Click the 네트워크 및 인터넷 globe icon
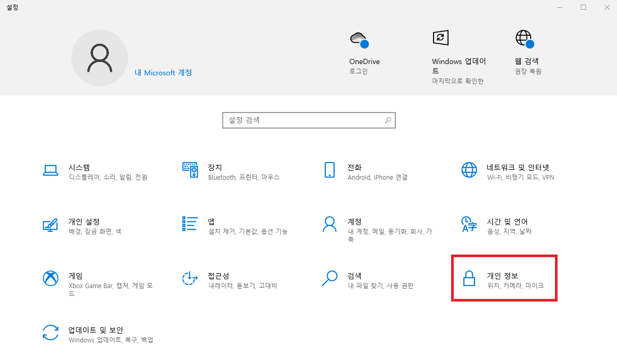The image size is (617, 364). [469, 170]
